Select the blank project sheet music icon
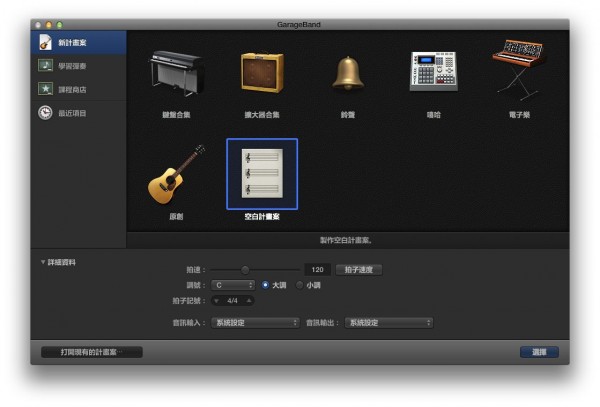This screenshot has width=600, height=407. [x=261, y=174]
